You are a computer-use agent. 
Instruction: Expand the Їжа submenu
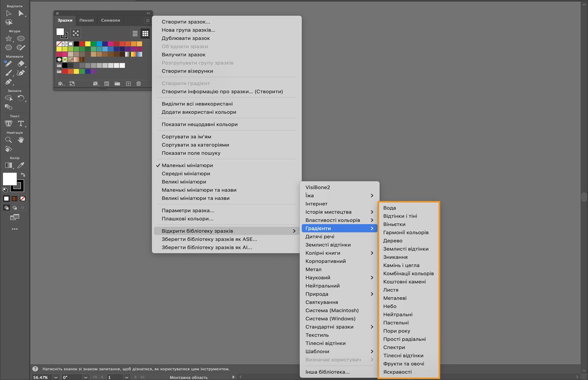coord(340,196)
